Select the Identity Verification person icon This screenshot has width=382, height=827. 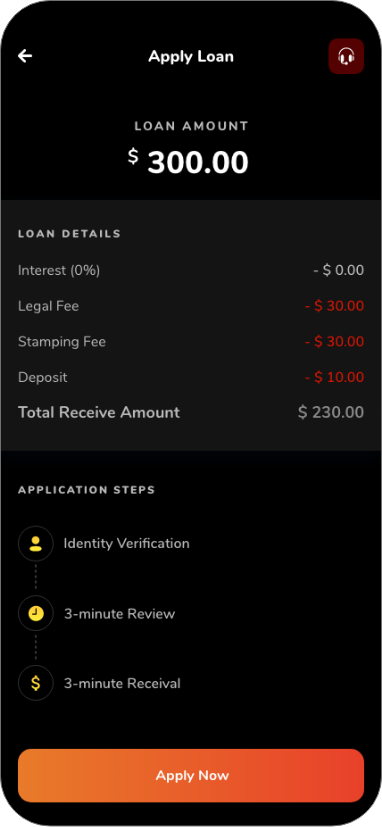click(x=35, y=544)
